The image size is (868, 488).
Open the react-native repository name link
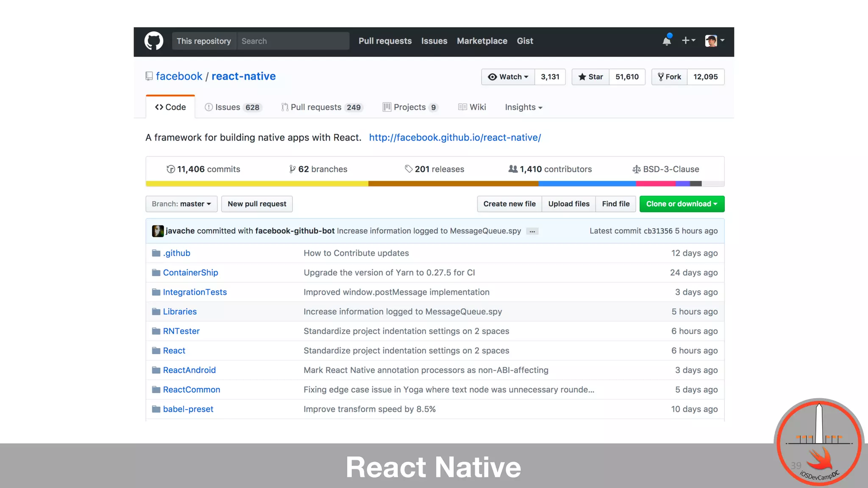coord(244,76)
